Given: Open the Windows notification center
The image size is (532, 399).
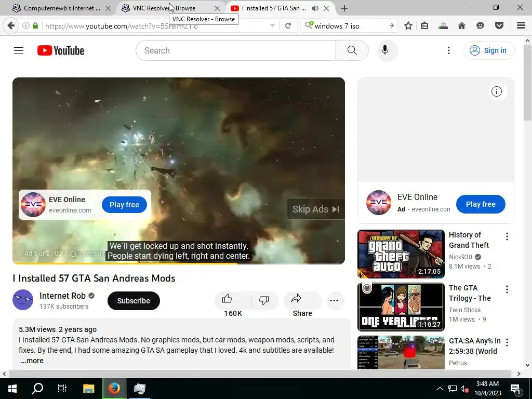Looking at the screenshot, I should pos(516,389).
